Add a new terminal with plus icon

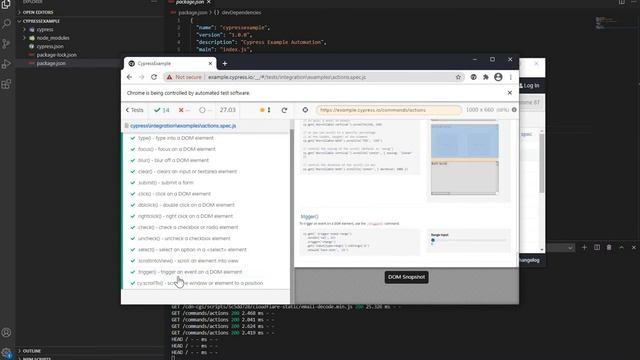[584, 247]
